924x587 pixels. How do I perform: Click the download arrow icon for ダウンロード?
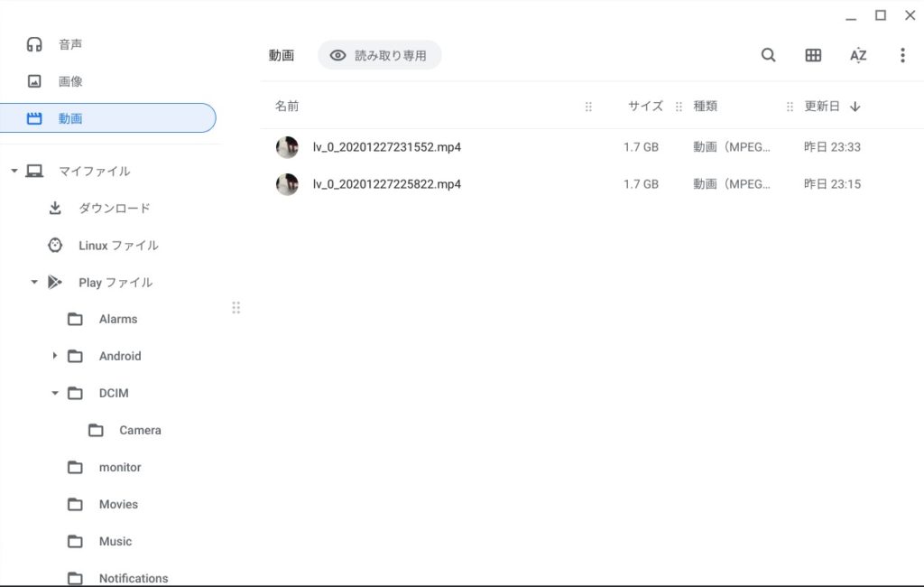55,209
